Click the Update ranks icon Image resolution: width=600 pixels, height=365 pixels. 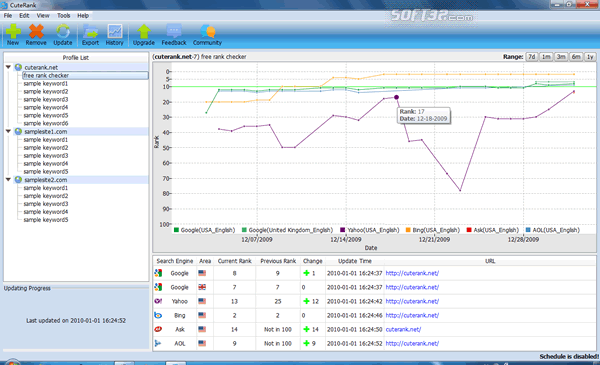[x=63, y=32]
